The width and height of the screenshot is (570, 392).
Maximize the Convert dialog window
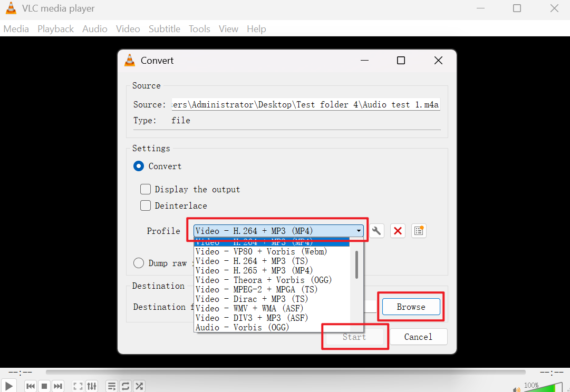(x=401, y=60)
